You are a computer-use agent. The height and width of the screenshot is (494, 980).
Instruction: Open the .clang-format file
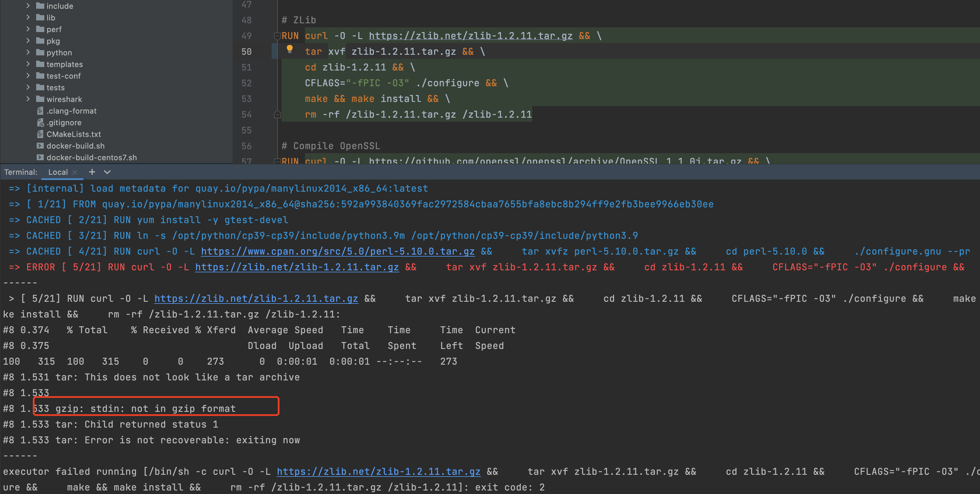click(71, 111)
